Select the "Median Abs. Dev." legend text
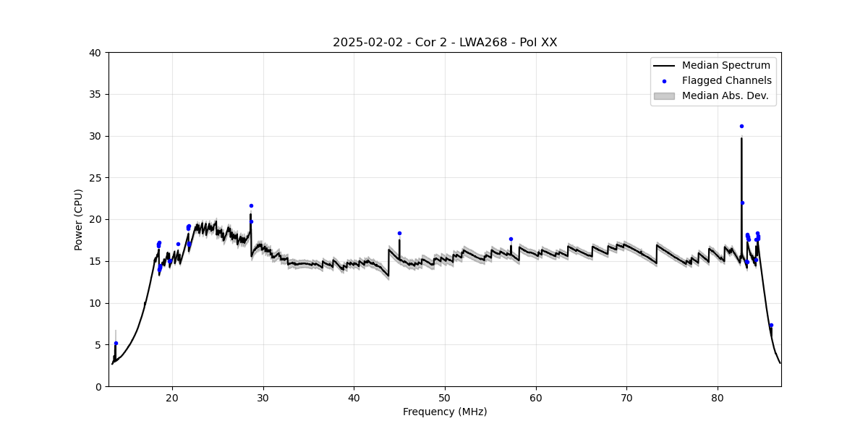Image resolution: width=868 pixels, height=434 pixels. point(725,95)
